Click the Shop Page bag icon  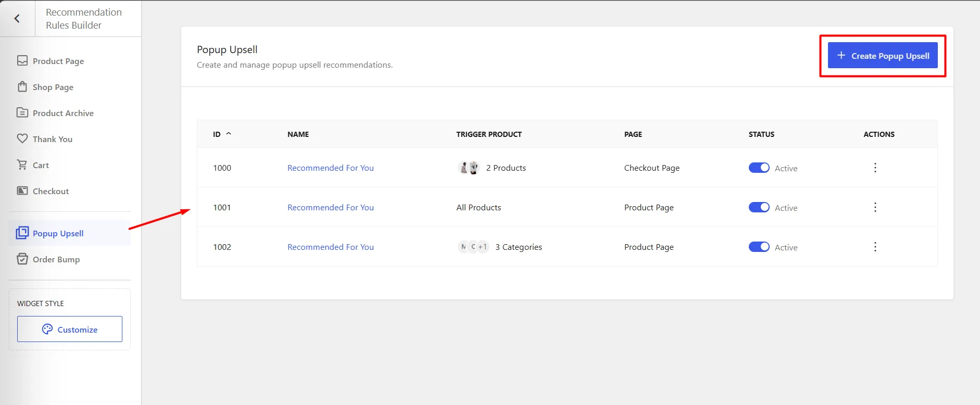coord(22,86)
